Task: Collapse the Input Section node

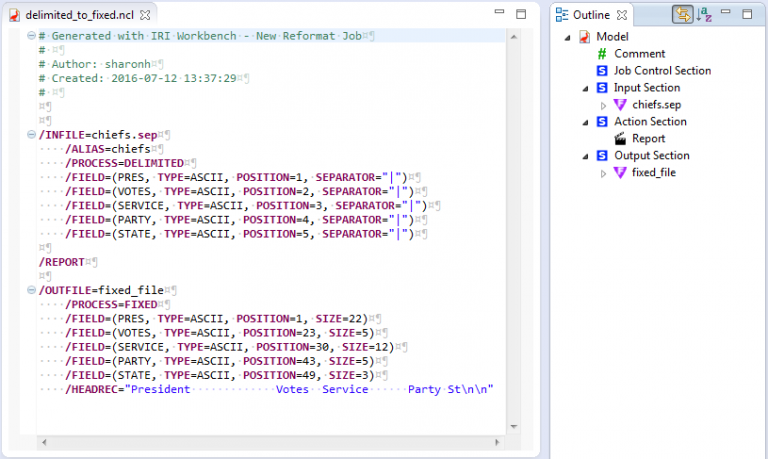Action: (x=585, y=88)
